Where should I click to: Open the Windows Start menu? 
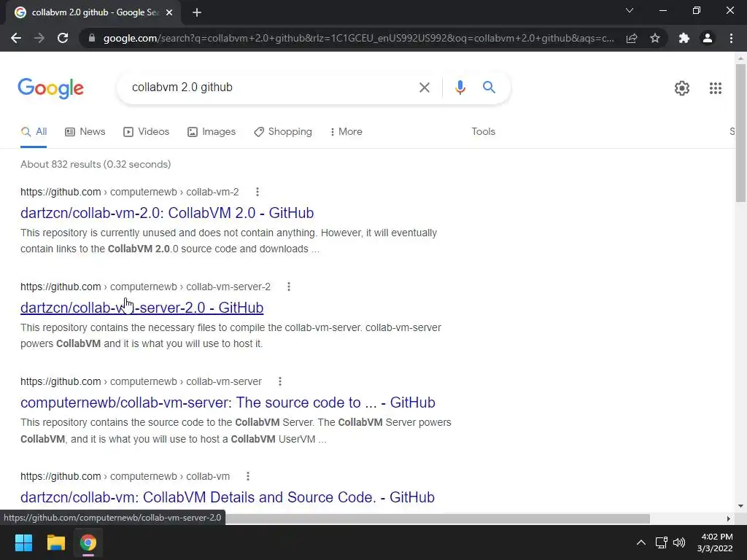23,542
